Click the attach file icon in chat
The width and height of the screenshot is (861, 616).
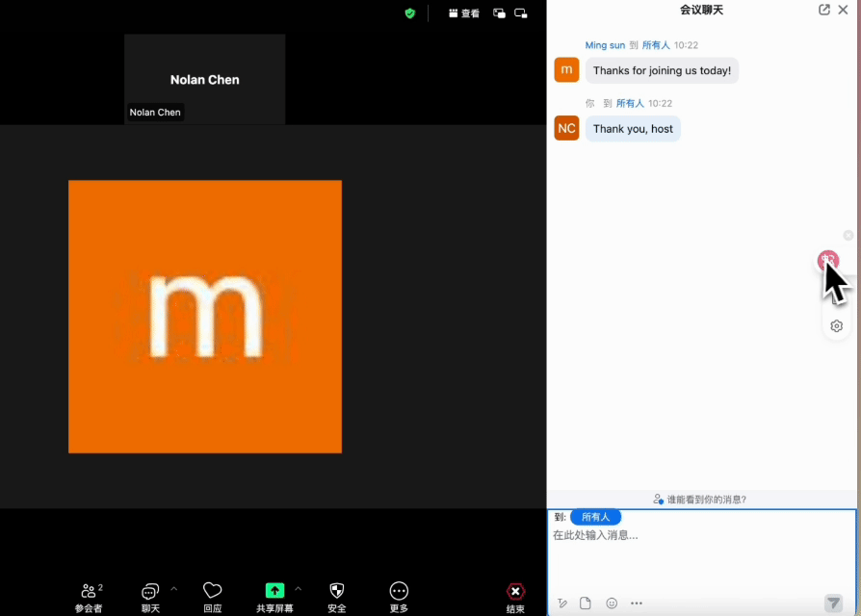pyautogui.click(x=585, y=603)
